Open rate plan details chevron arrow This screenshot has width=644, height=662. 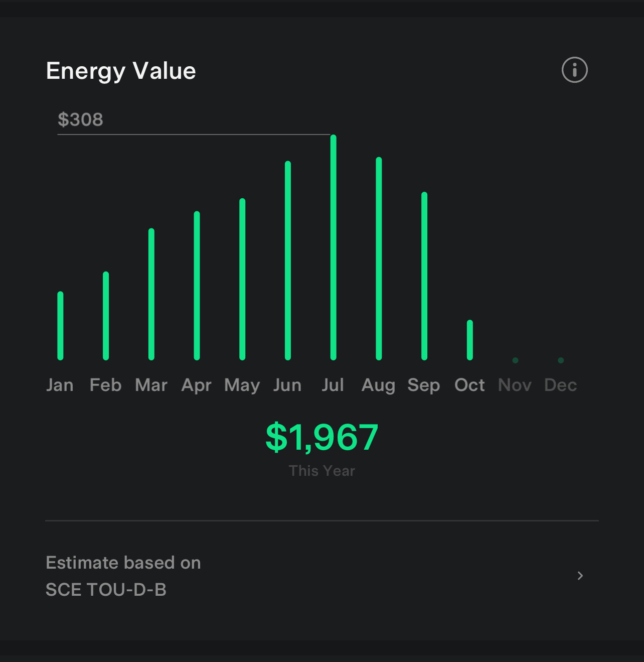[x=580, y=576]
